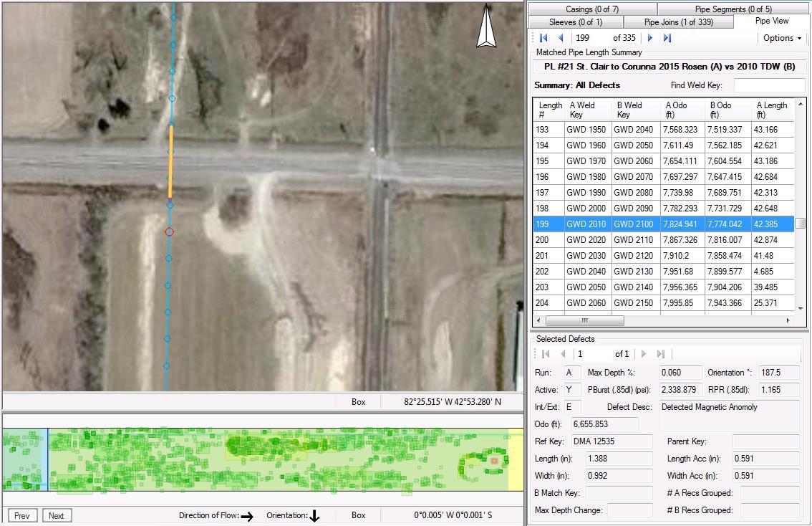
Task: Go to last selected defect
Action: (661, 354)
